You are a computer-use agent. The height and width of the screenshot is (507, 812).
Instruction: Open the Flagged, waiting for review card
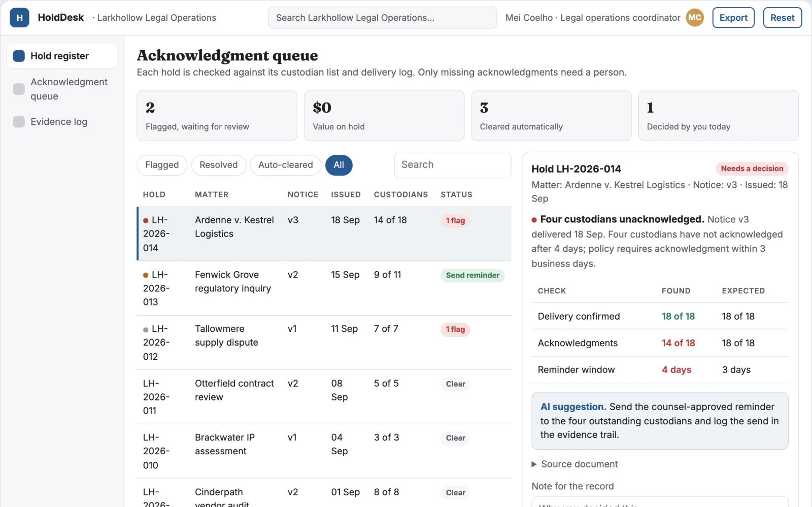click(217, 116)
